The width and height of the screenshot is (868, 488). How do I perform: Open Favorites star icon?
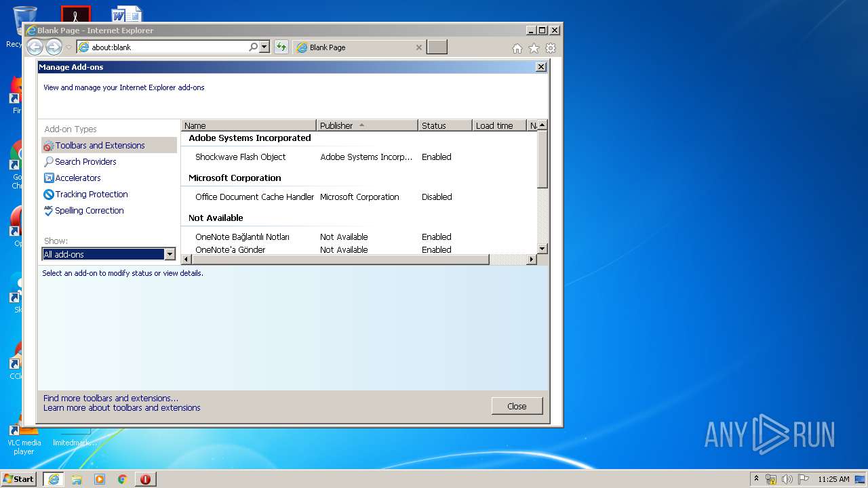tap(534, 48)
